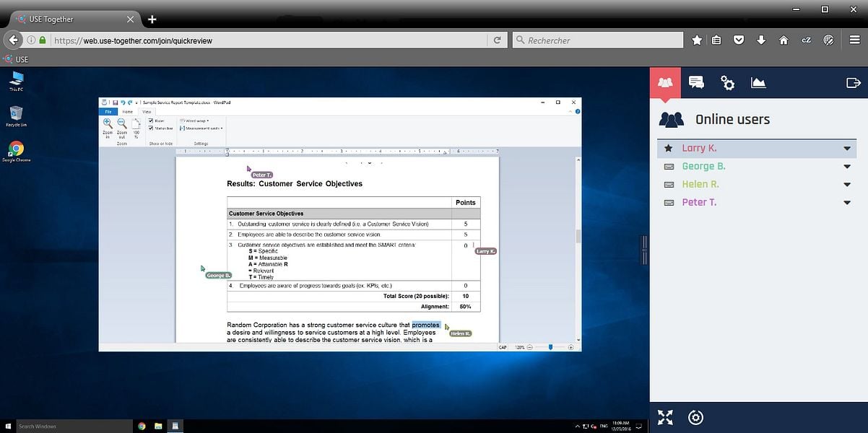Open Chrome from the Windows taskbar
This screenshot has width=868, height=433.
click(x=142, y=427)
